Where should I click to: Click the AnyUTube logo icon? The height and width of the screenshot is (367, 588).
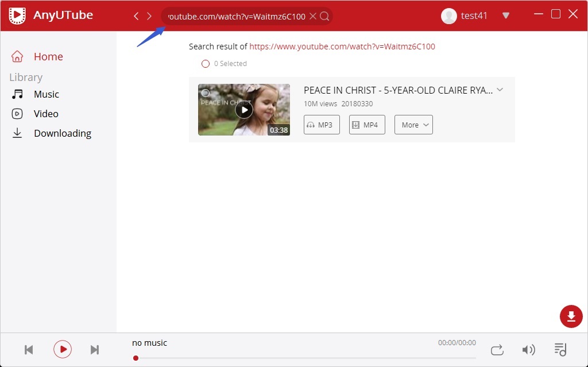17,16
